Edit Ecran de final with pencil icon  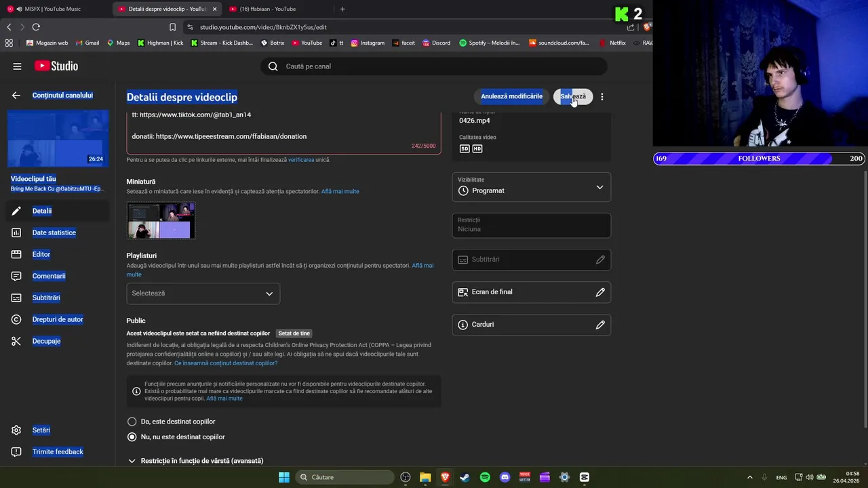[600, 292]
